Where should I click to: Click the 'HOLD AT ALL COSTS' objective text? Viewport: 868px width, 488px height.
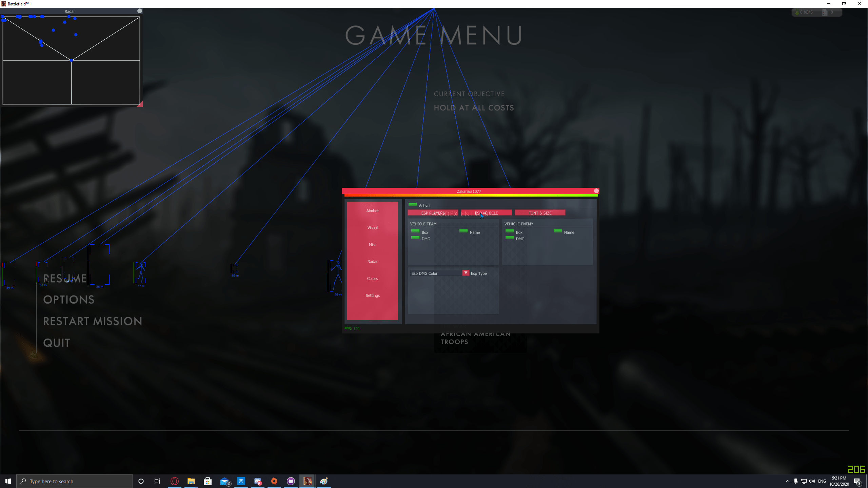(474, 108)
